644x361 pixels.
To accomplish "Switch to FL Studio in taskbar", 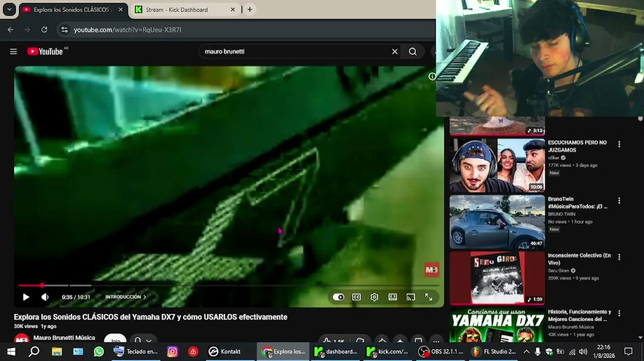I will (494, 351).
